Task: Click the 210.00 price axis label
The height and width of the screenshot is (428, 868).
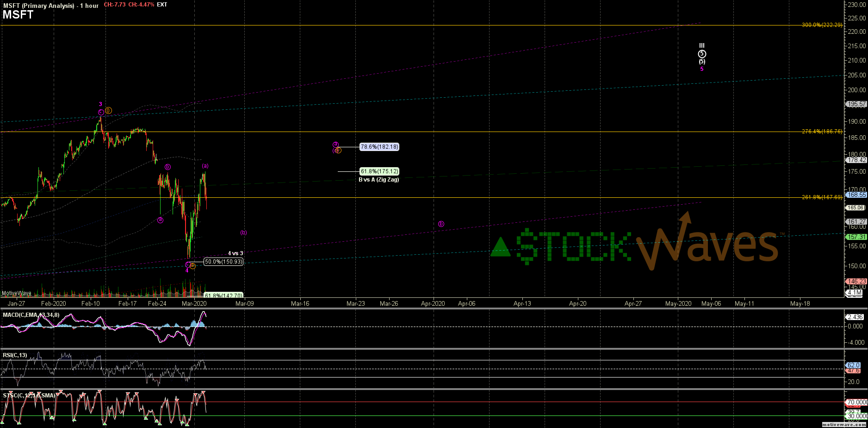Action: 857,60
